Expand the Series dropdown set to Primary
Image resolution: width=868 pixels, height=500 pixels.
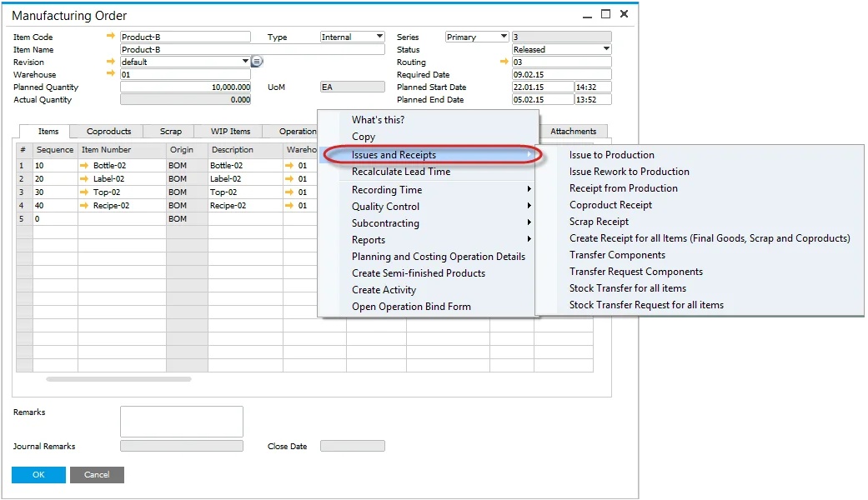503,37
